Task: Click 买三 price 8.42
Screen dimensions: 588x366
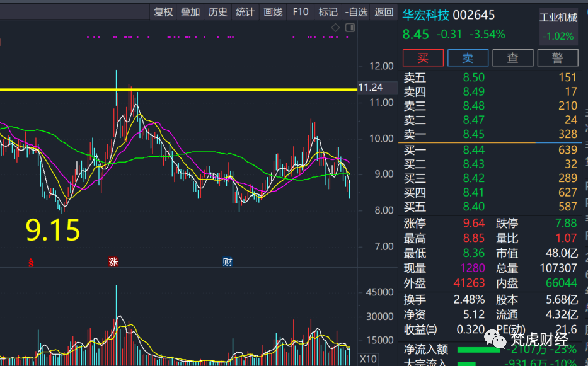Action: point(474,178)
